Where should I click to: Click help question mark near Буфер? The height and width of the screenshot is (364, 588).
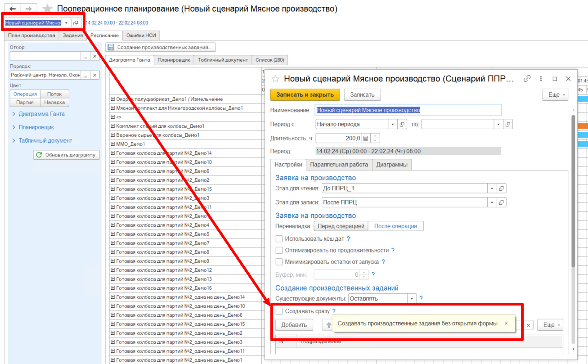click(x=373, y=274)
